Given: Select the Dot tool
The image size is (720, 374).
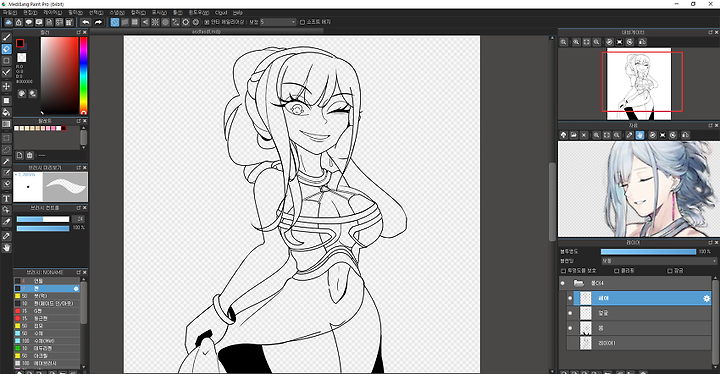Looking at the screenshot, I should (x=6, y=61).
